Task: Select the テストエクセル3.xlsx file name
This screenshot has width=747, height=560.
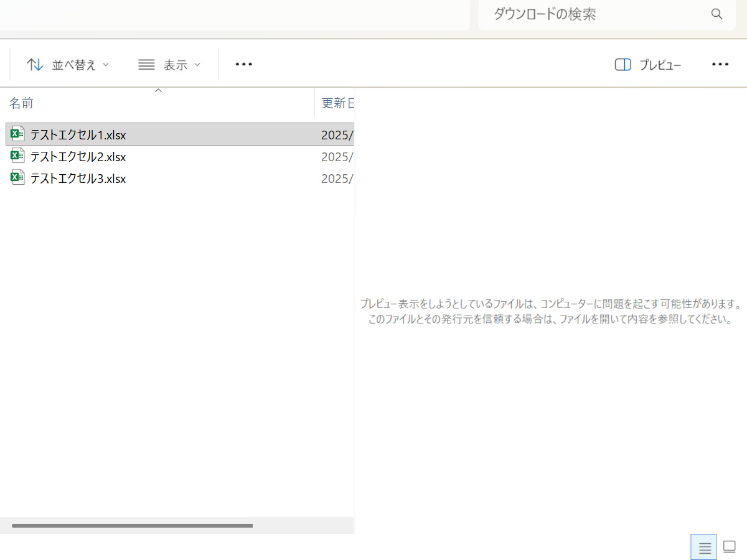Action: coord(78,179)
